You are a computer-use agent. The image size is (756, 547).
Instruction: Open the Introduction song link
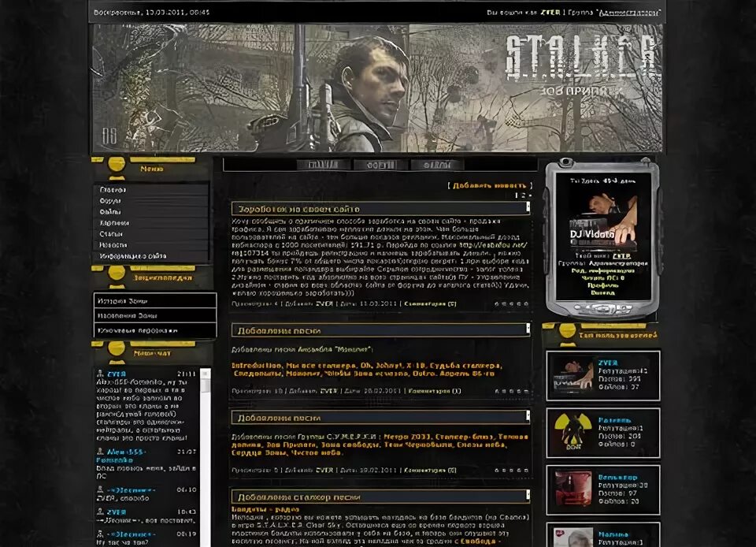pos(257,365)
